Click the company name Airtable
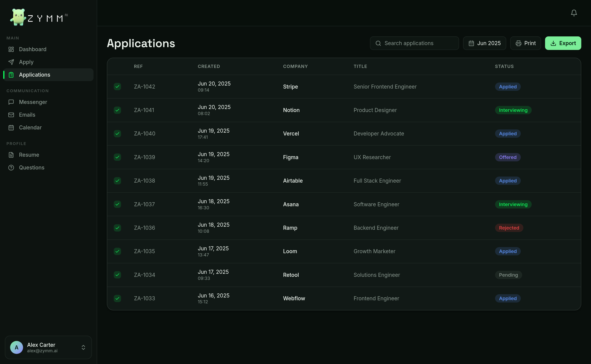 point(293,181)
